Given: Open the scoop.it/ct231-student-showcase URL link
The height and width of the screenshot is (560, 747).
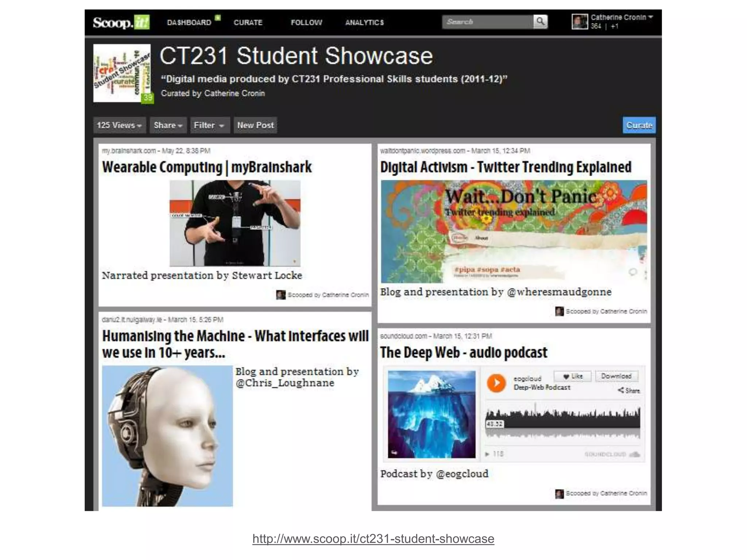Looking at the screenshot, I should point(373,538).
